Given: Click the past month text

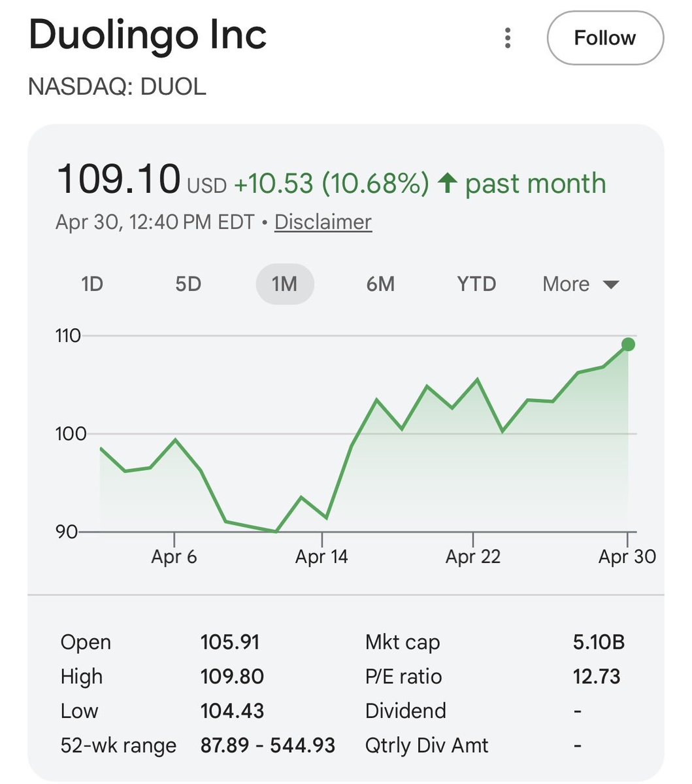Looking at the screenshot, I should [x=536, y=184].
